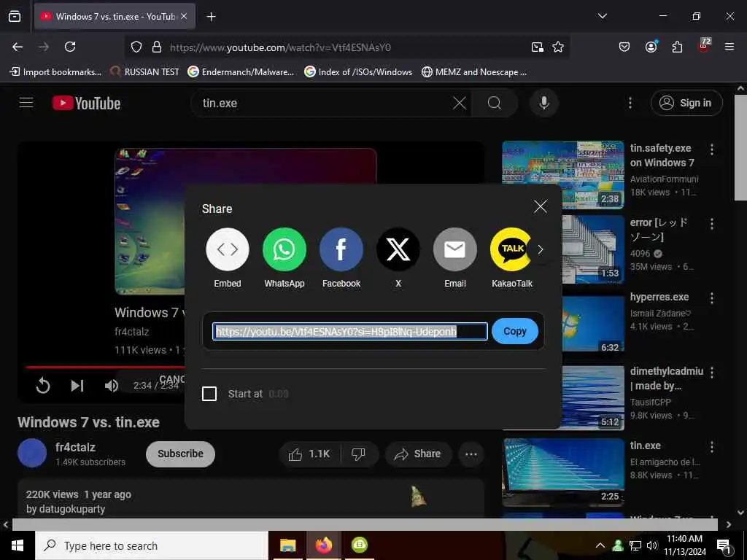Image resolution: width=747 pixels, height=560 pixels.
Task: View site security padlock info
Action: coord(156,47)
